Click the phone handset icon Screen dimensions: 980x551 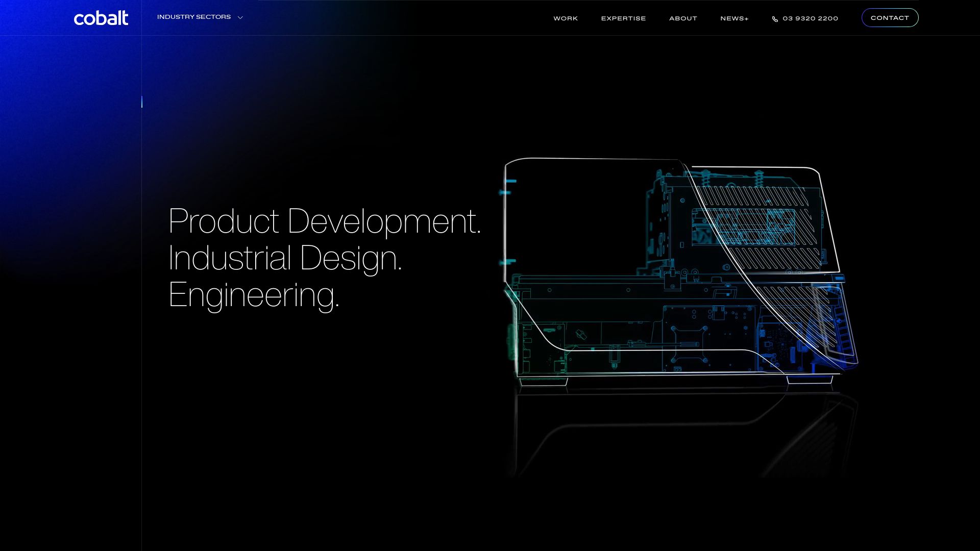(x=775, y=19)
